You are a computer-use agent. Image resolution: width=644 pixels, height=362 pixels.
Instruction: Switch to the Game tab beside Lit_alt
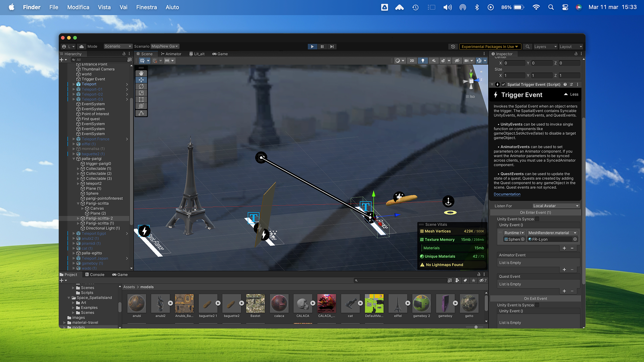pos(220,54)
